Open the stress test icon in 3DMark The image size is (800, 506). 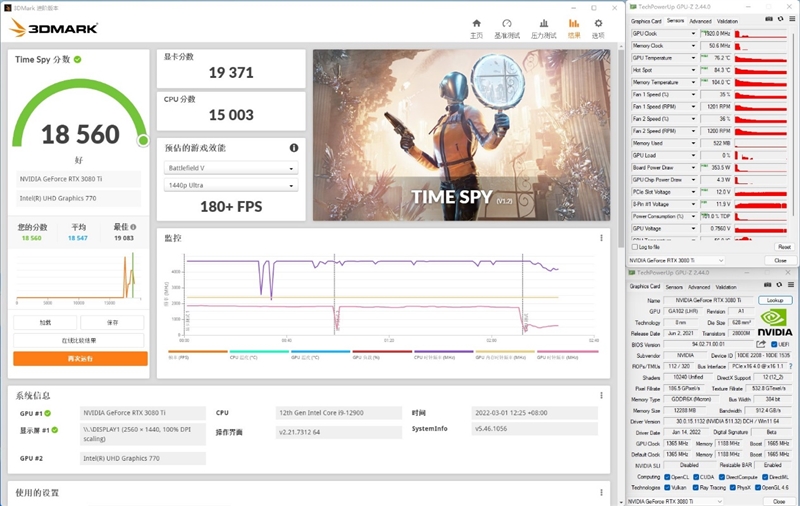[x=544, y=23]
